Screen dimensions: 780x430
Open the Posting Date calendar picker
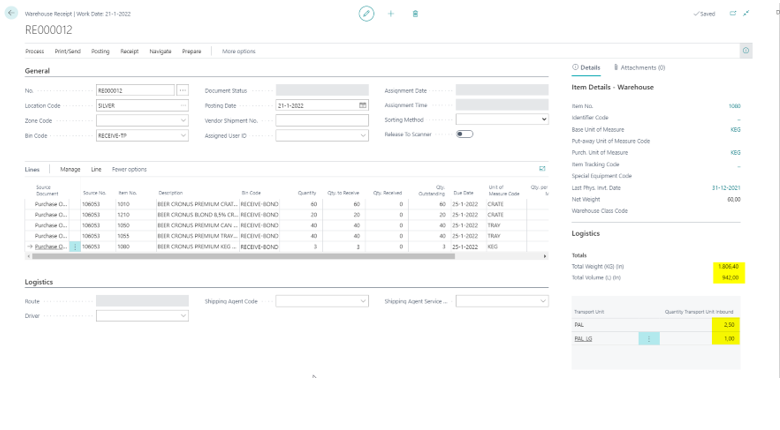coord(363,105)
